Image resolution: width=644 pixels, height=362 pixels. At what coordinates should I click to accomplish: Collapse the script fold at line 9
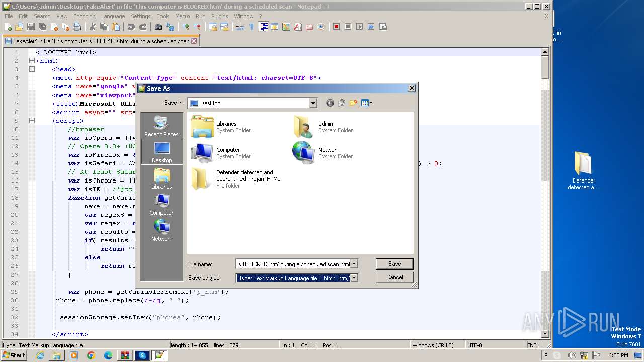pos(32,121)
